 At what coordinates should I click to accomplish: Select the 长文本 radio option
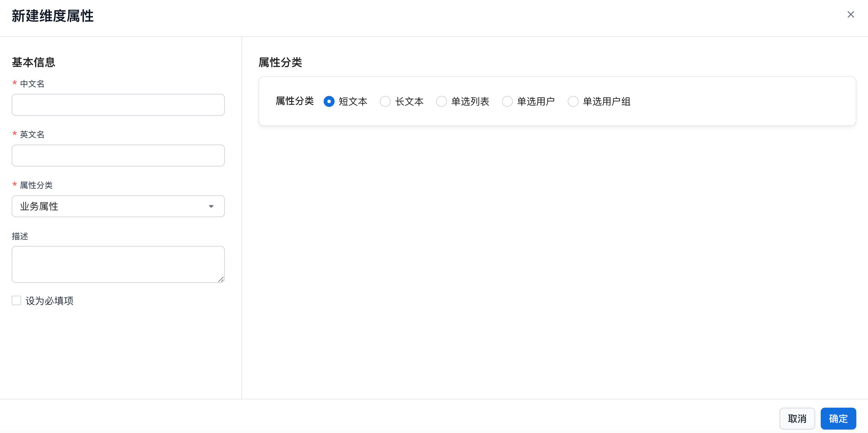[x=385, y=101]
